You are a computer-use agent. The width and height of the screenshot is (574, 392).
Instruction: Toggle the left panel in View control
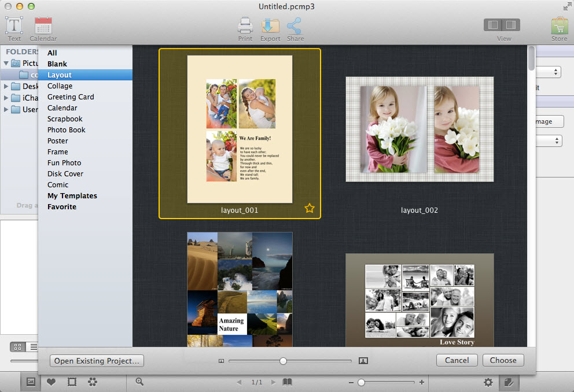(493, 25)
